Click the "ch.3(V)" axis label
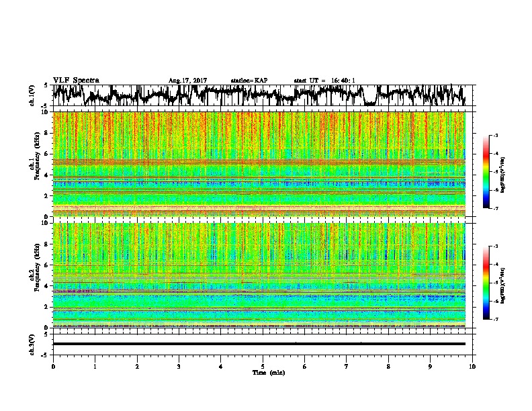The image size is (532, 411). [32, 345]
